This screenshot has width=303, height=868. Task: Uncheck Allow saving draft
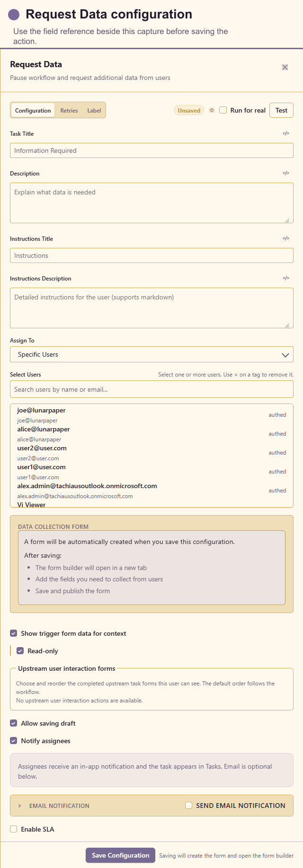[x=14, y=723]
